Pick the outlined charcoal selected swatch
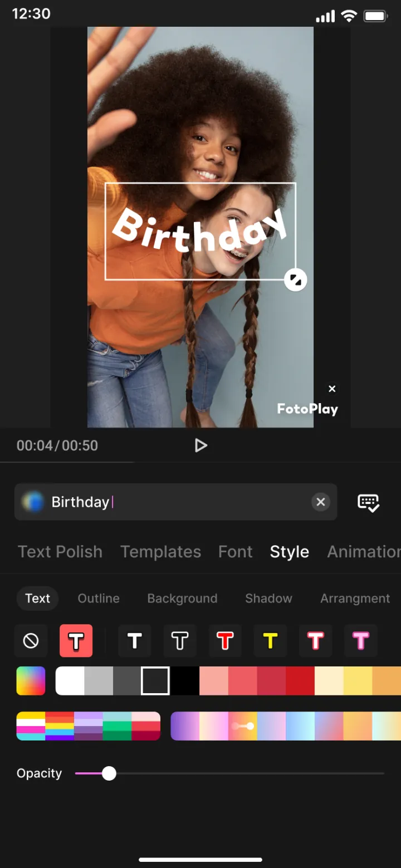This screenshot has width=401, height=868. [x=155, y=680]
